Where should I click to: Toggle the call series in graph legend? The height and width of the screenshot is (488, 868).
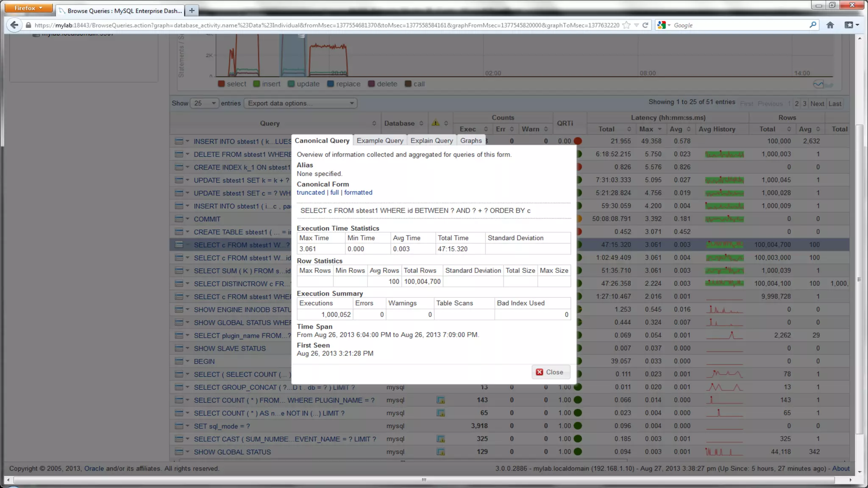pyautogui.click(x=415, y=84)
